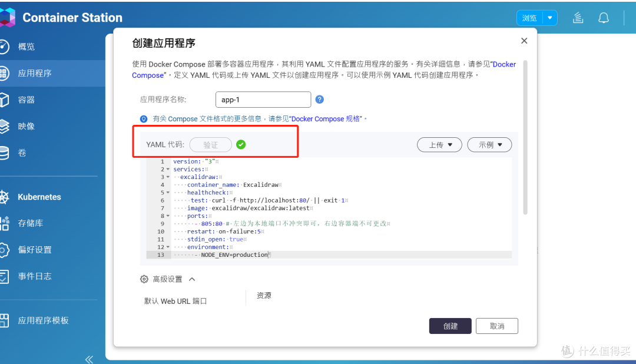This screenshot has height=364, width=636.
Task: Click the 验证 validate button
Action: pyautogui.click(x=210, y=145)
